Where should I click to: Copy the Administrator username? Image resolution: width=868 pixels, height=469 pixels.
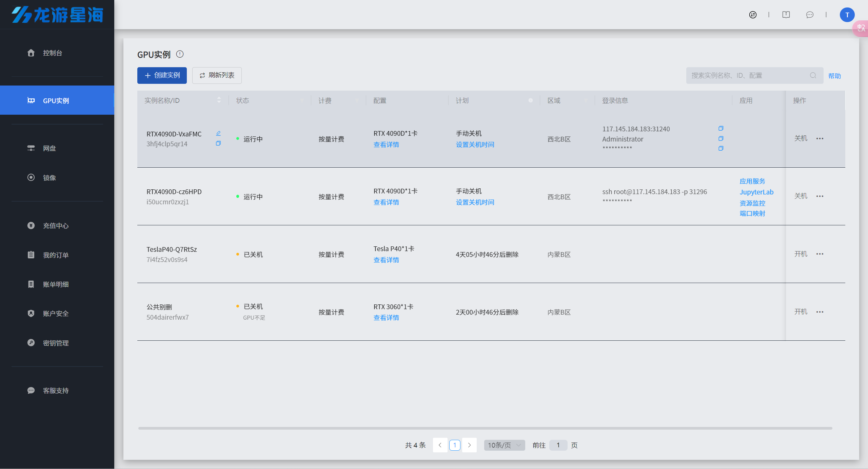[x=721, y=138]
